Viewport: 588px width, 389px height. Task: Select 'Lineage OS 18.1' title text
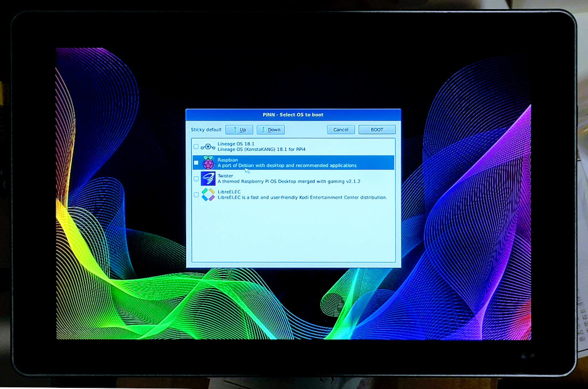(x=236, y=144)
